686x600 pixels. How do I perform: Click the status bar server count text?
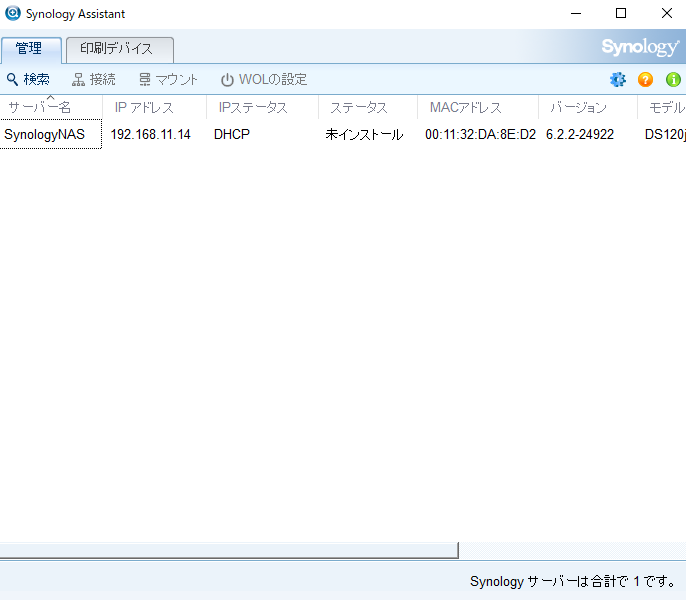574,581
